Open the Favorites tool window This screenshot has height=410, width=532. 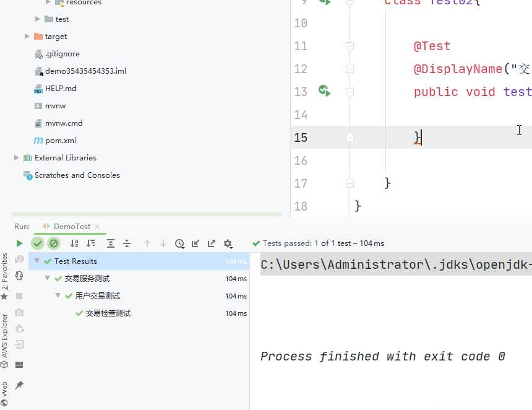click(x=4, y=276)
